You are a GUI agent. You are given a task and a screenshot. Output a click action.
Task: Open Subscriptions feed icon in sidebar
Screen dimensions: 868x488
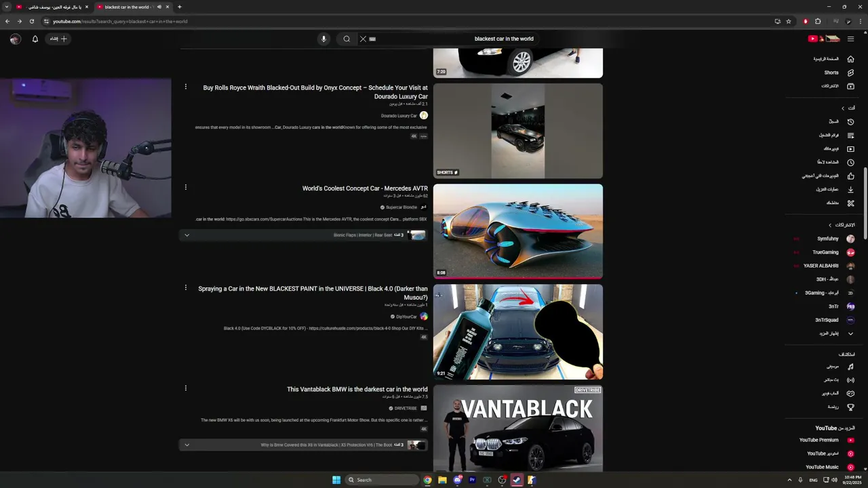click(850, 86)
